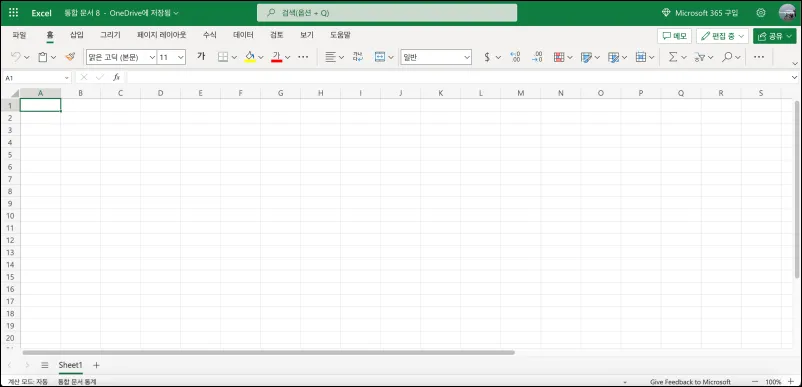Screen dimensions: 802x387
Task: Open 편집 중 editing mode button
Action: 722,36
